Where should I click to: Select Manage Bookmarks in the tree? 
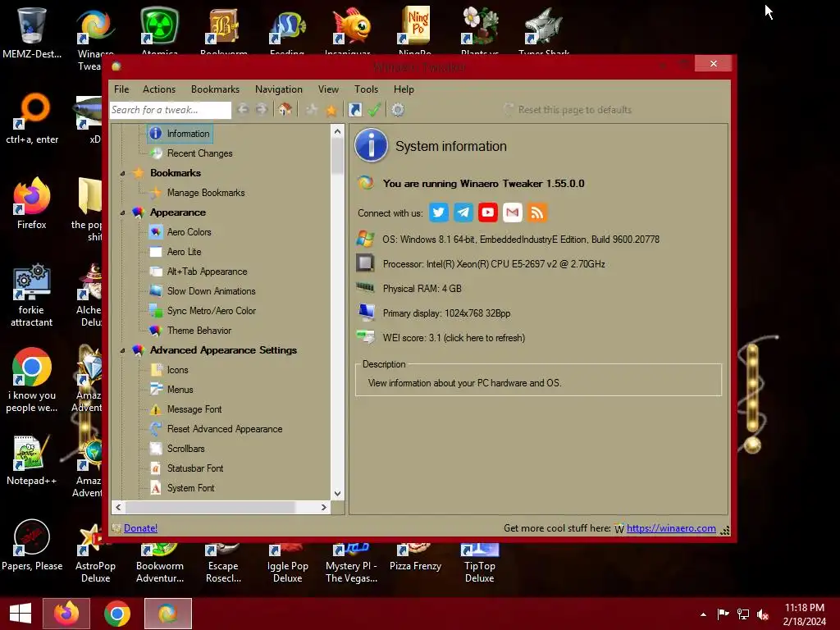point(206,193)
